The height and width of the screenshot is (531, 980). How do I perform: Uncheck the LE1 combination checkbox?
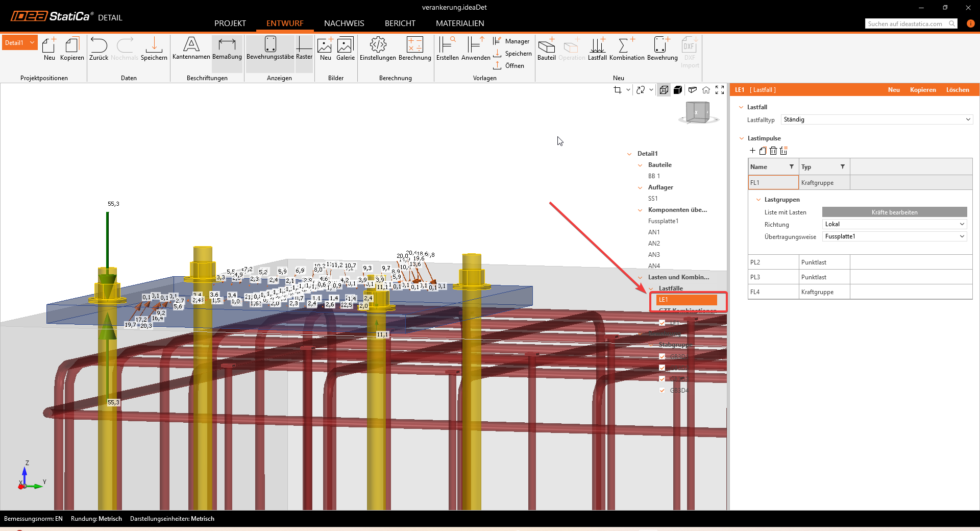662,323
